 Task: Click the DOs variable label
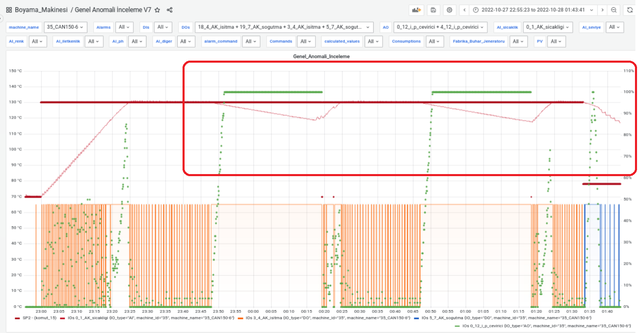tap(186, 27)
